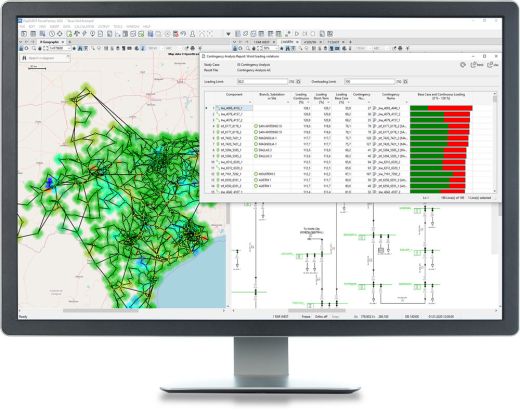Click the red-green loading bar in the first row
The width and height of the screenshot is (520, 414).
click(x=441, y=108)
